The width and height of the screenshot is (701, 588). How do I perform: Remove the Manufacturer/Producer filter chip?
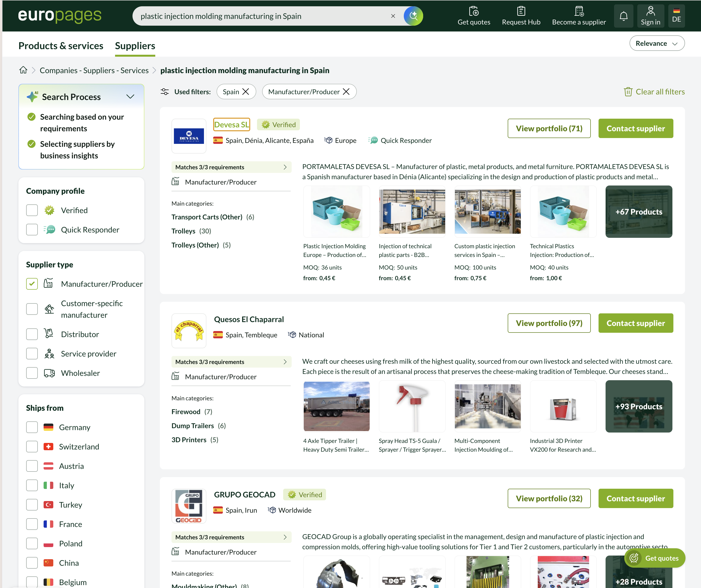coord(346,92)
